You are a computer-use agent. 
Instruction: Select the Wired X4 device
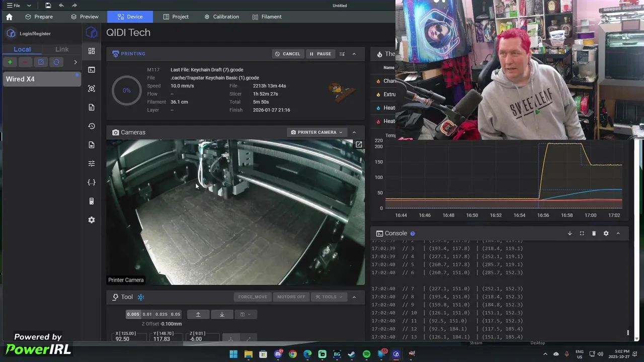point(42,79)
